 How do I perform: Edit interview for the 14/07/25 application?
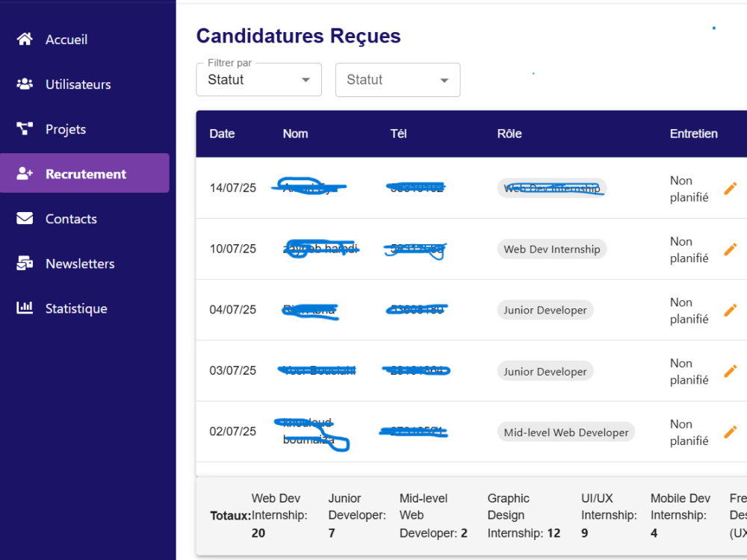[731, 189]
